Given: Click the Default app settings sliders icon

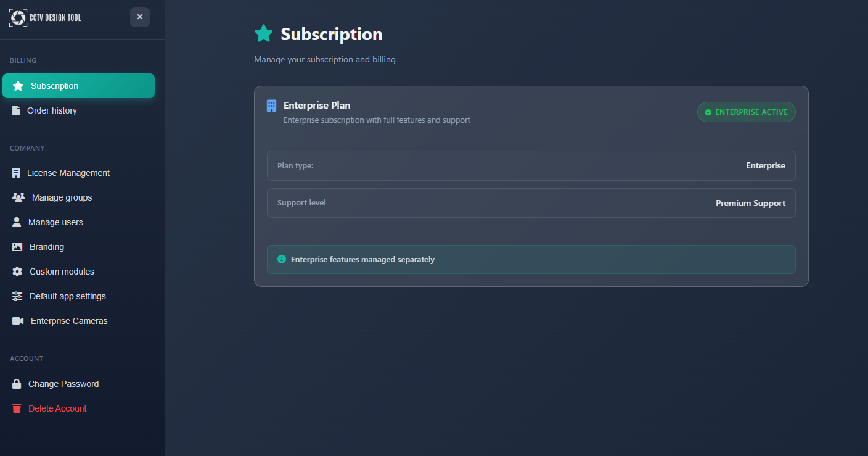Looking at the screenshot, I should point(17,296).
